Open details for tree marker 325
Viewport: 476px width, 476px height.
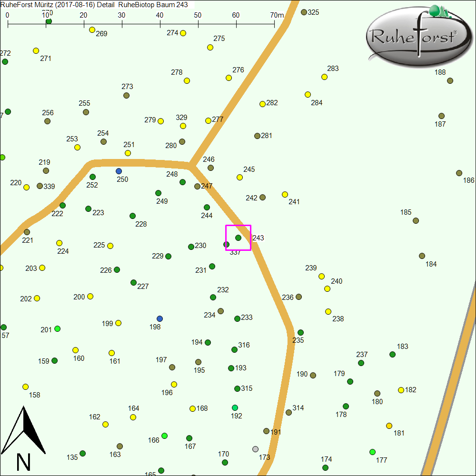click(x=304, y=12)
